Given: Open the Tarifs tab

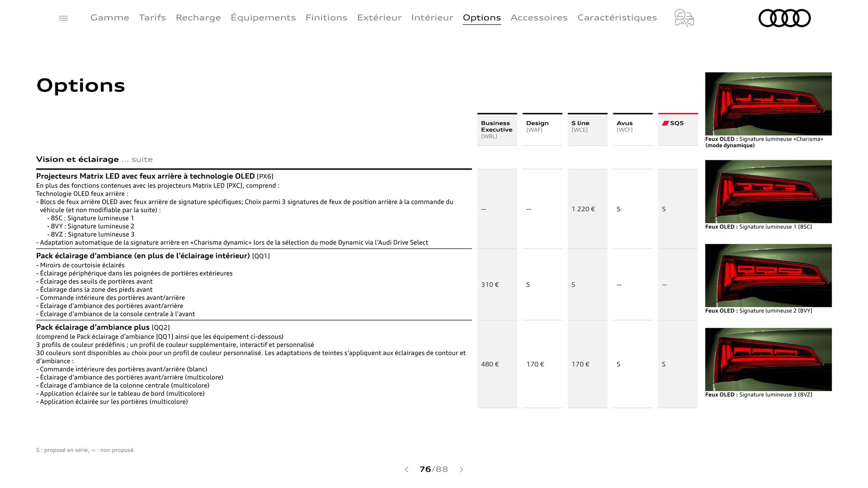Looking at the screenshot, I should point(152,17).
